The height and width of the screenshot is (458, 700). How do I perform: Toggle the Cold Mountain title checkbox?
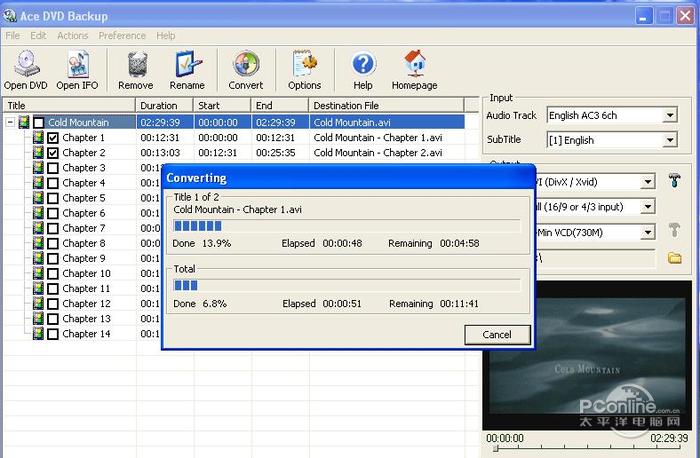pos(39,123)
